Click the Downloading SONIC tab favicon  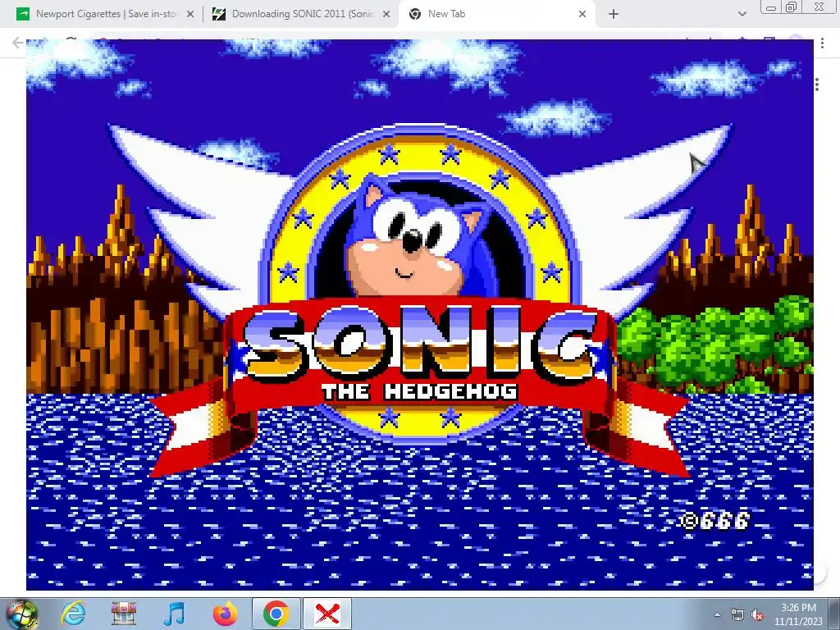(218, 15)
